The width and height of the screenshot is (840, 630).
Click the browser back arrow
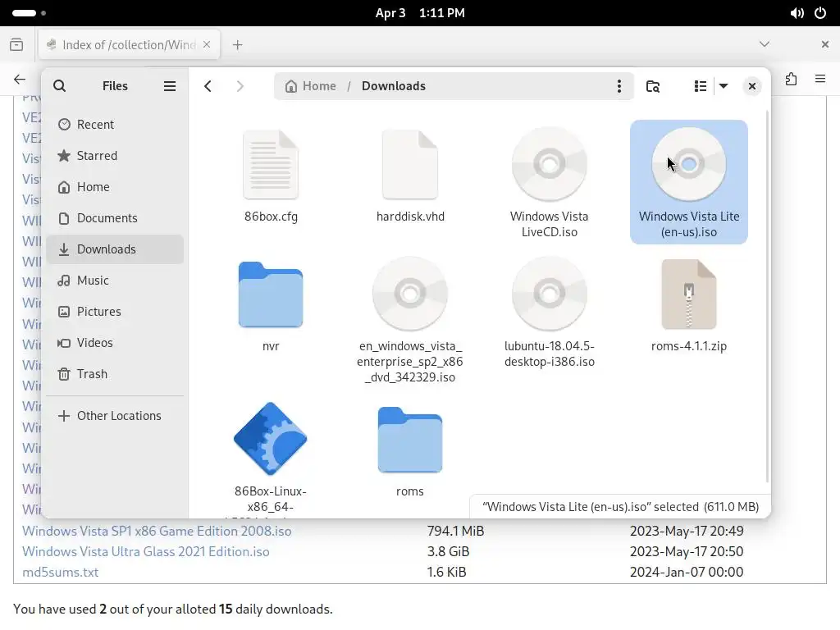click(x=20, y=80)
